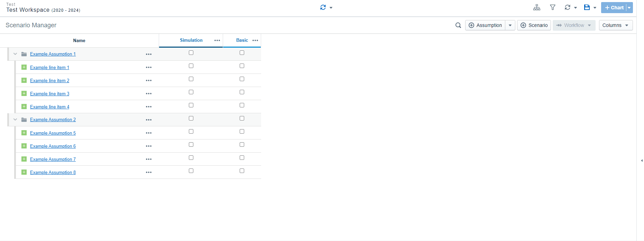644x241 pixels.
Task: Open the filter funnel icon
Action: pos(553,7)
